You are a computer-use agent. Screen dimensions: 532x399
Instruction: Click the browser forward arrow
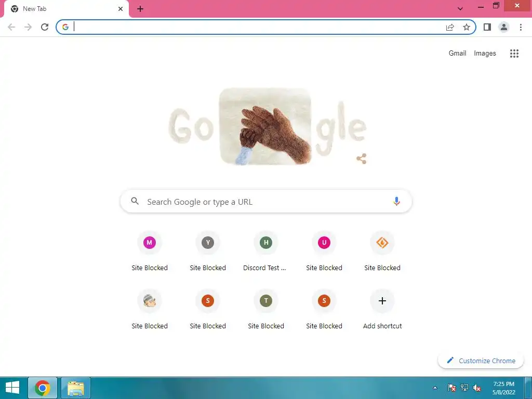pos(28,27)
